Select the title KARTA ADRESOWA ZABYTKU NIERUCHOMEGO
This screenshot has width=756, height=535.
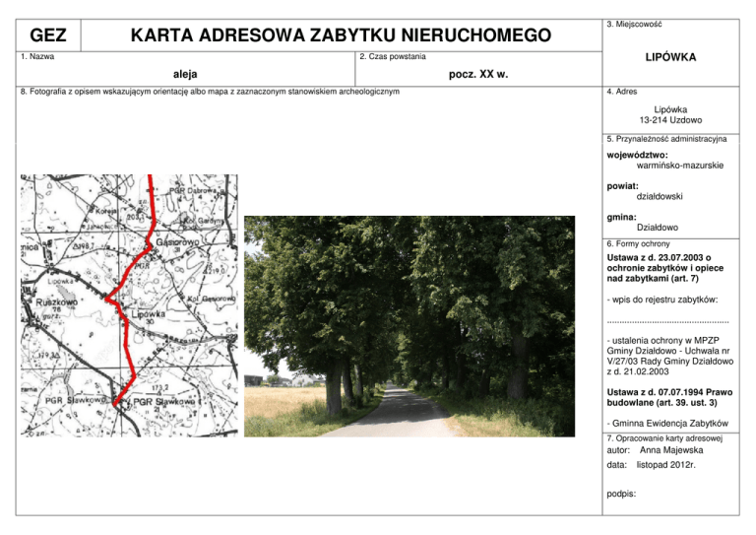click(341, 36)
